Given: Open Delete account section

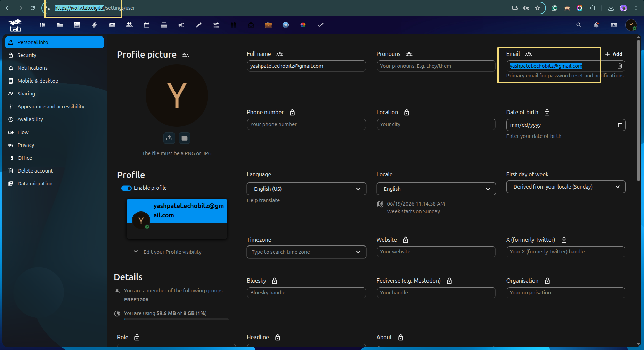Looking at the screenshot, I should pyautogui.click(x=55, y=171).
